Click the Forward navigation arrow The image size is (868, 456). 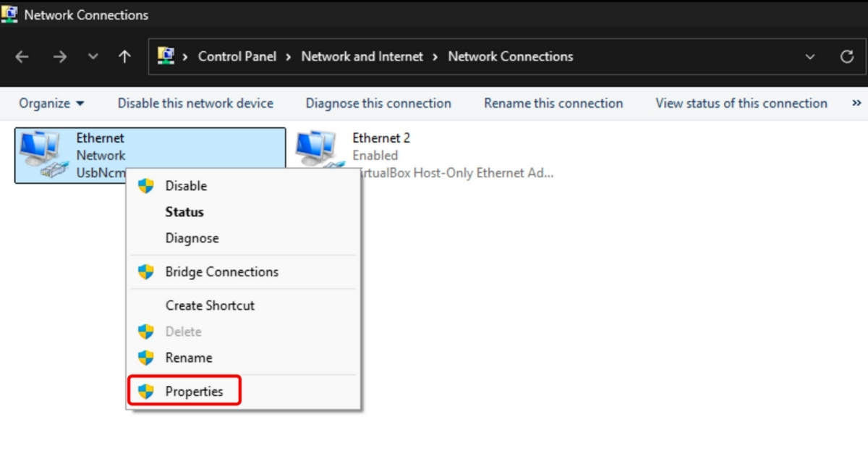(59, 57)
